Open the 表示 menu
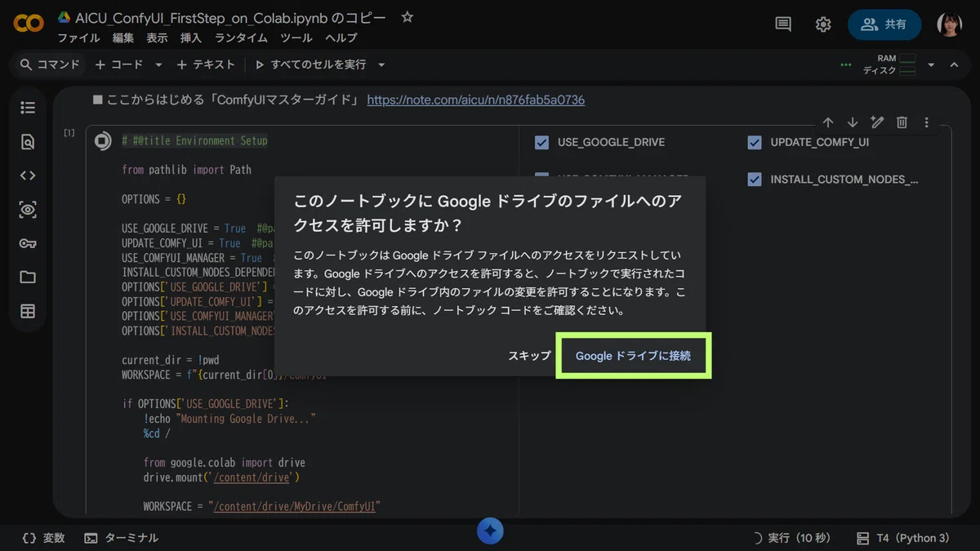 pos(157,38)
